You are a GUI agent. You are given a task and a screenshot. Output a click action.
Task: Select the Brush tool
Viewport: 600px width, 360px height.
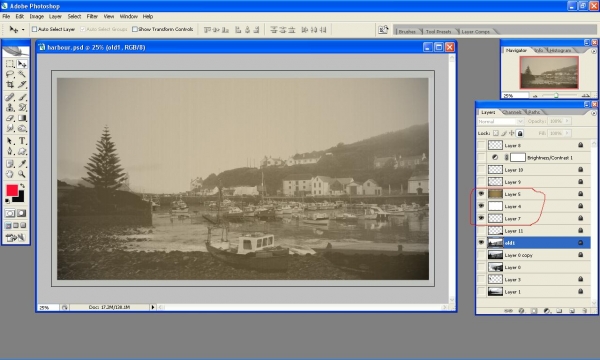(22, 97)
